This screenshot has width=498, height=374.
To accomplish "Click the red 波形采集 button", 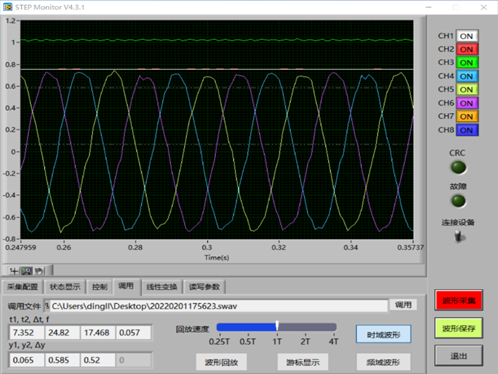I will (458, 301).
